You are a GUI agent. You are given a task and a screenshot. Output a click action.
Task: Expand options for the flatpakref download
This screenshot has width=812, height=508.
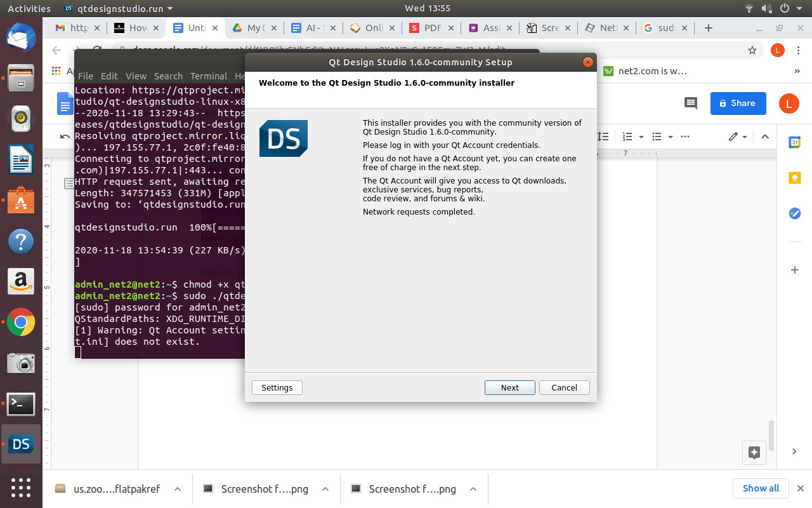pyautogui.click(x=178, y=489)
